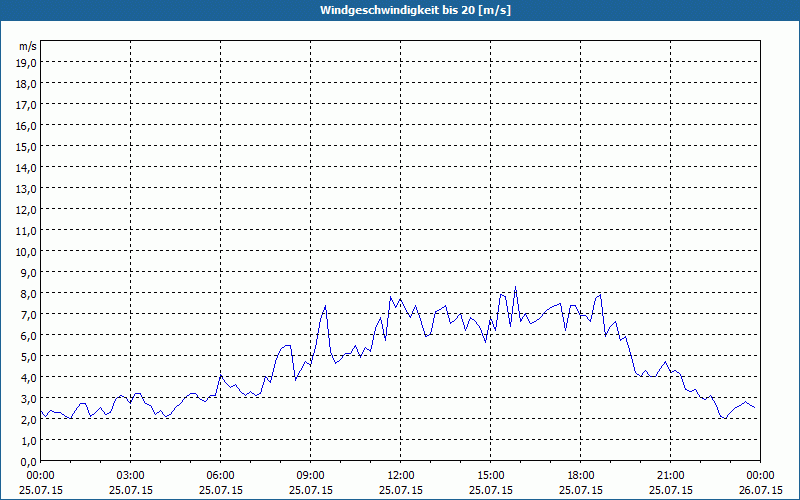Select the '2,0' y-axis label

[30, 420]
